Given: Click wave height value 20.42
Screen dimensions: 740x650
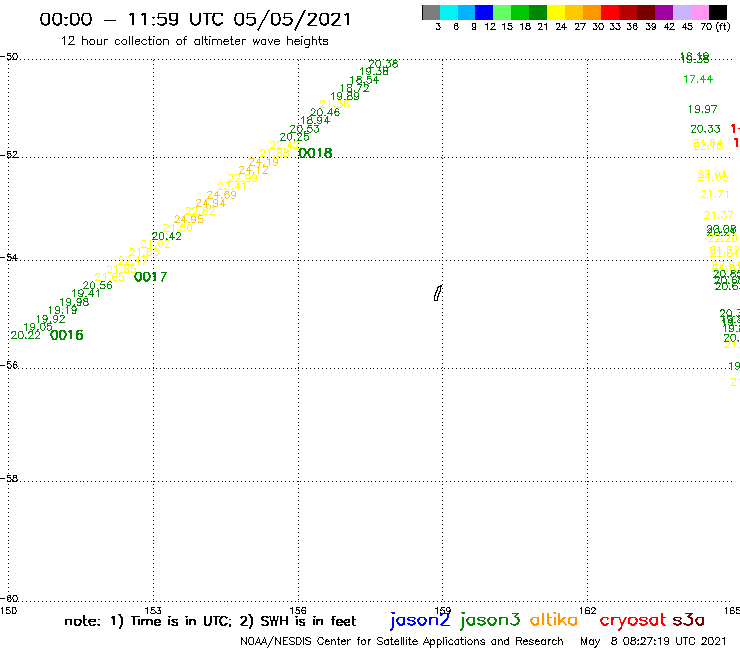Looking at the screenshot, I should (167, 236).
